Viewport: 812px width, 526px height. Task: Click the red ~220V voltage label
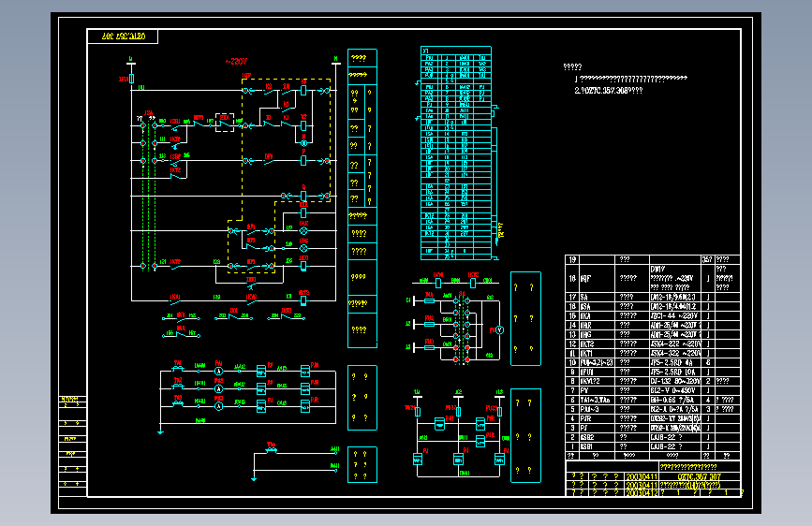[236, 61]
